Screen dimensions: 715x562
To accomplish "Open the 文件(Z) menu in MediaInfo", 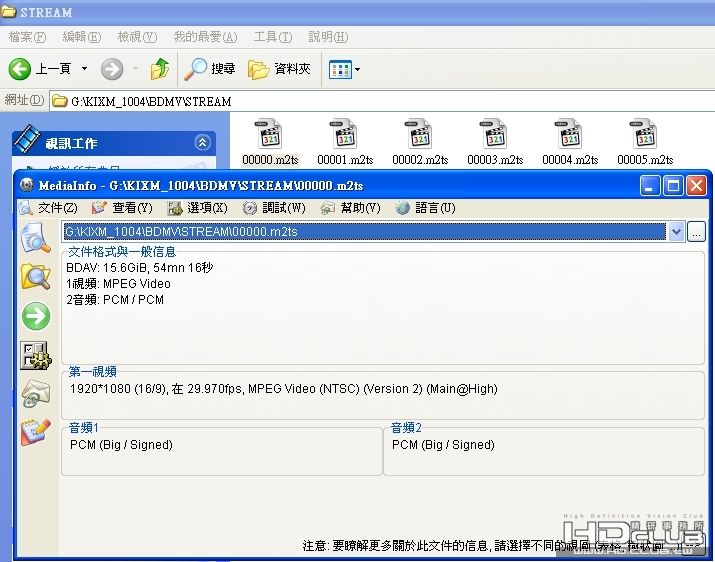I will pos(48,208).
